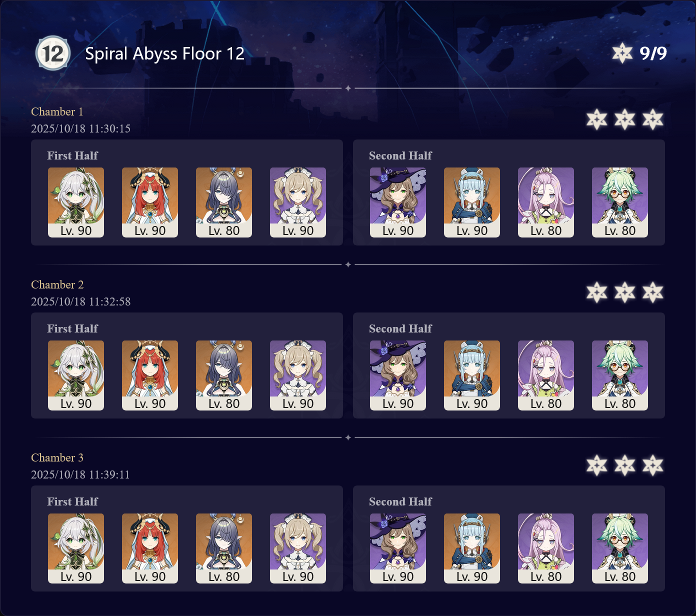696x616 pixels.
Task: Click the Second Half label in Chamber 2
Action: point(400,328)
